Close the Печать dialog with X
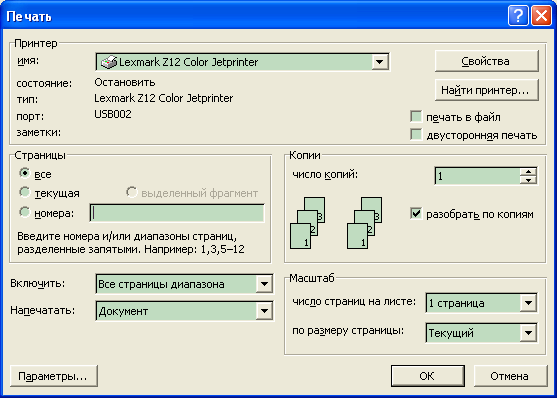Image resolution: width=557 pixels, height=398 pixels. click(x=541, y=16)
